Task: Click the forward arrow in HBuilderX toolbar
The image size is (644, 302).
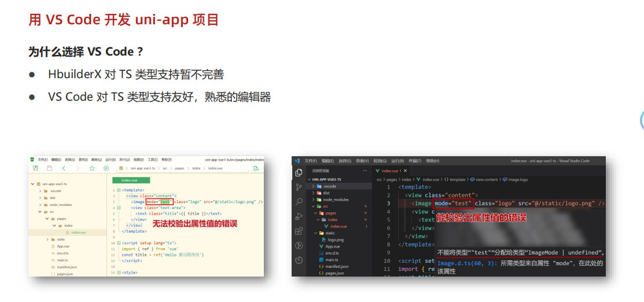Action: click(78, 168)
